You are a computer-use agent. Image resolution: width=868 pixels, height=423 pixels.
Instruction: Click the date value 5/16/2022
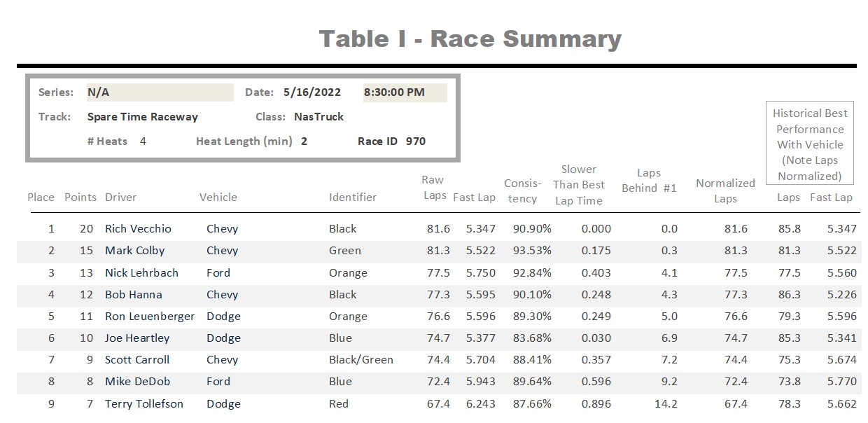tap(312, 92)
